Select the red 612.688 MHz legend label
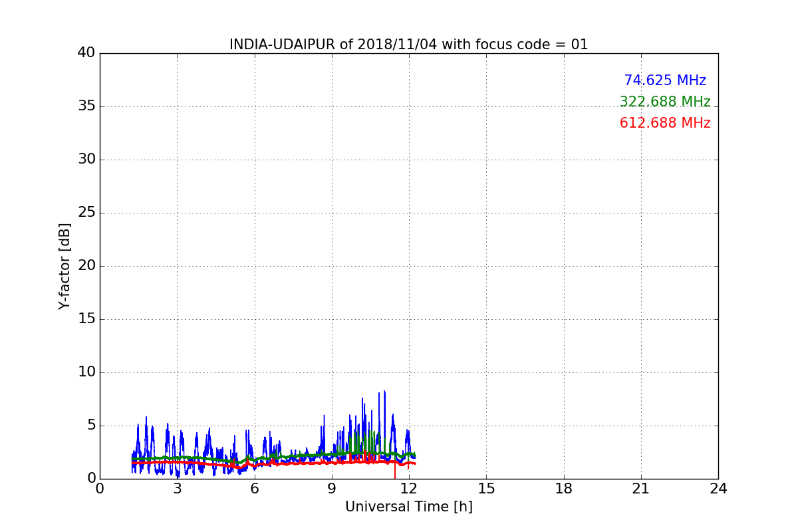 pos(665,123)
